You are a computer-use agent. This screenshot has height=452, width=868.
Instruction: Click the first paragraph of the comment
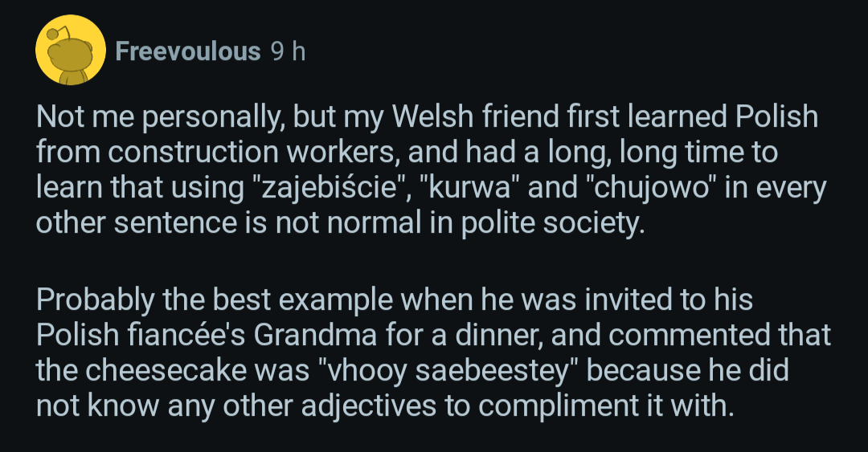426,169
